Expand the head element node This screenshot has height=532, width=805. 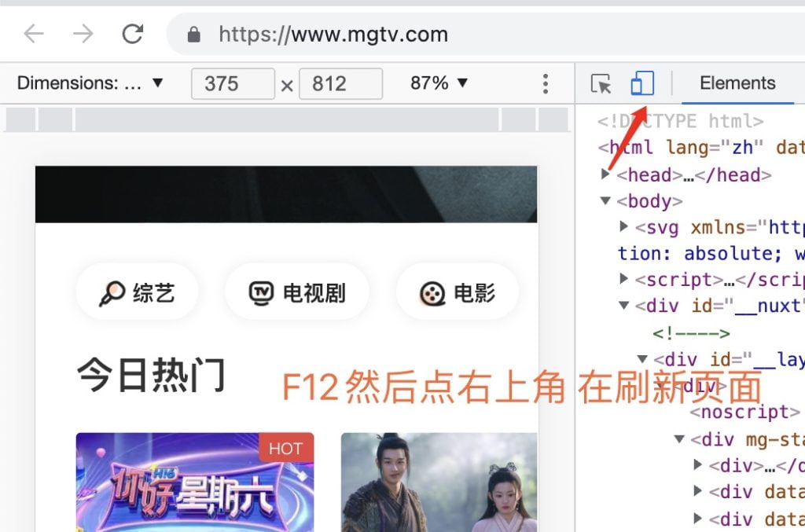click(605, 174)
